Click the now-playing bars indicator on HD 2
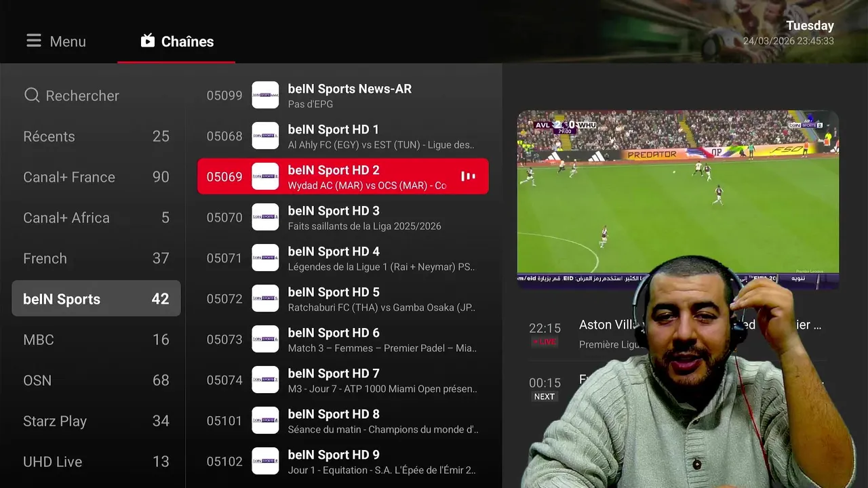The height and width of the screenshot is (488, 868). (468, 176)
